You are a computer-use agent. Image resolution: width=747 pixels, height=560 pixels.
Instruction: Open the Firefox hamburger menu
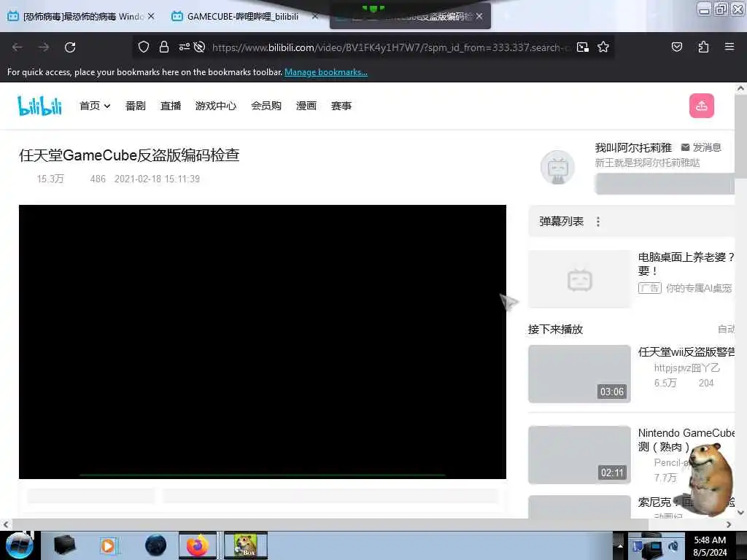729,47
